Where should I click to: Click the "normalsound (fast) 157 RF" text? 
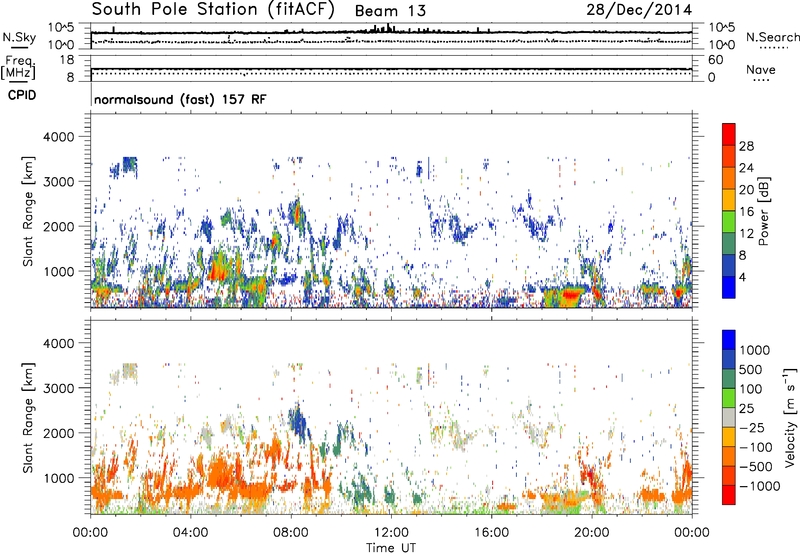180,99
